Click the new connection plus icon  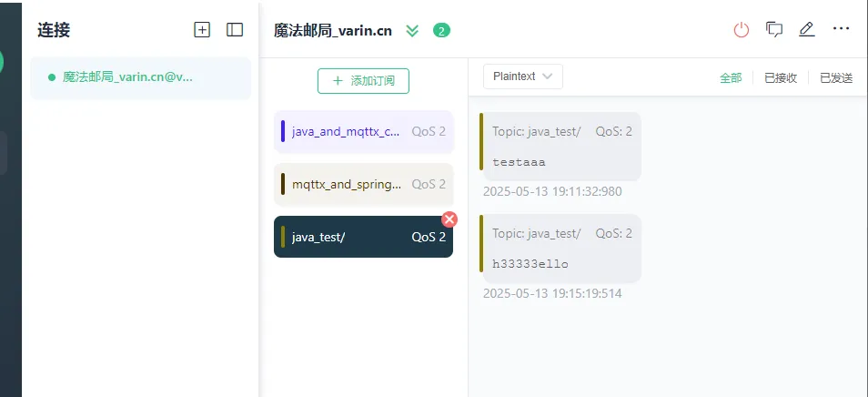click(202, 30)
